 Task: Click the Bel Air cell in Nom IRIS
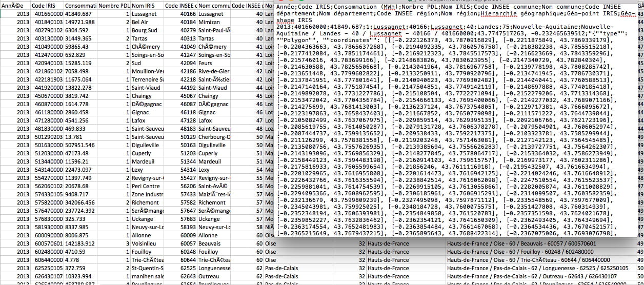pyautogui.click(x=147, y=22)
